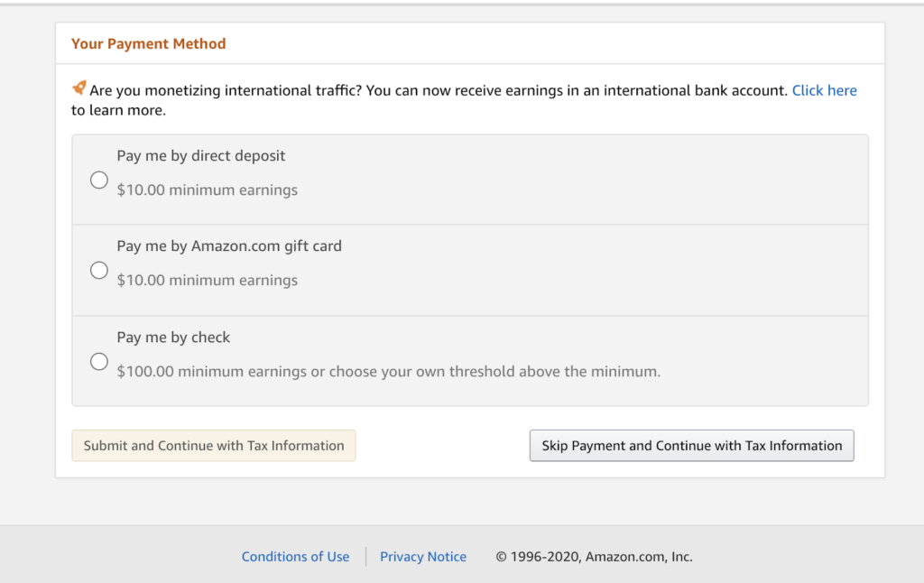924x583 pixels.
Task: Click Submit and Continue with Tax Information
Action: pyautogui.click(x=213, y=445)
